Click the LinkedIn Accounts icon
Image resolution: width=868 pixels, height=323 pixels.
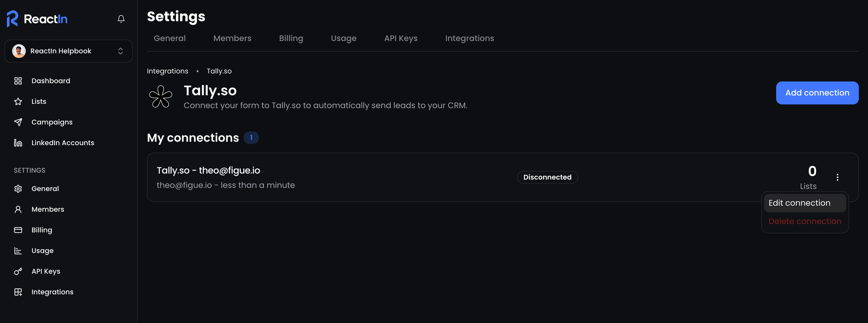tap(18, 143)
